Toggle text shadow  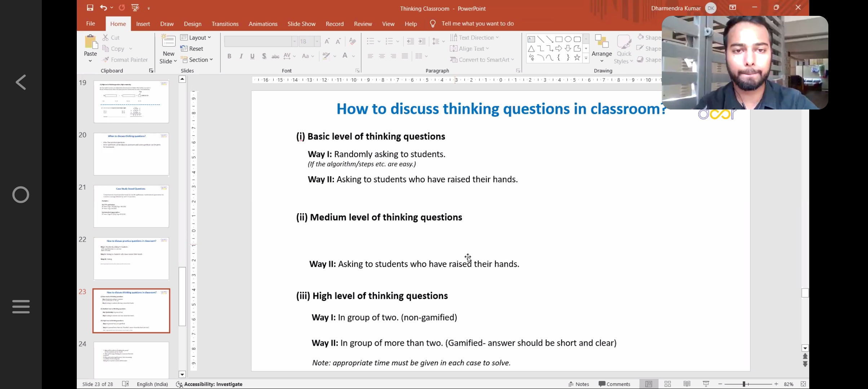point(264,56)
